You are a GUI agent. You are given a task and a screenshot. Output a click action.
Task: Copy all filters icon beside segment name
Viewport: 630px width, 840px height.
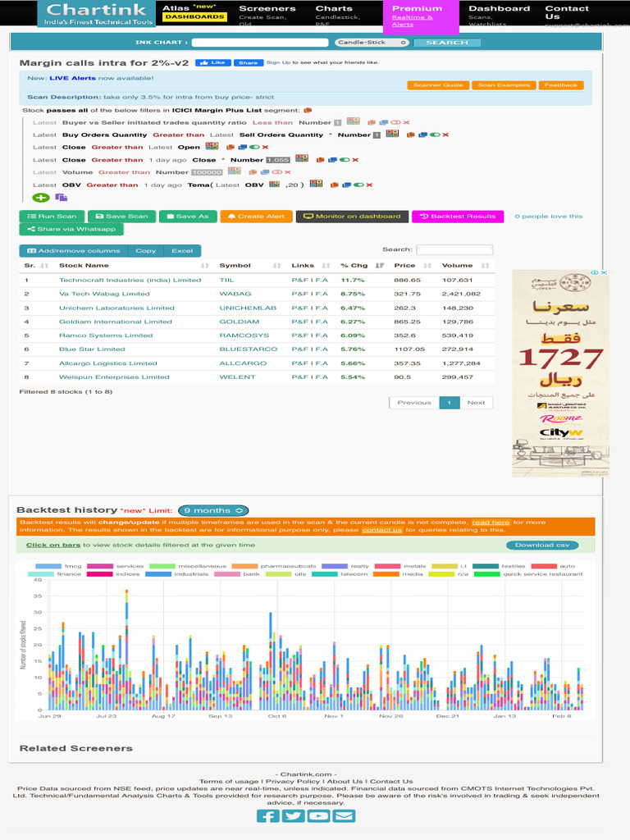pyautogui.click(x=308, y=111)
